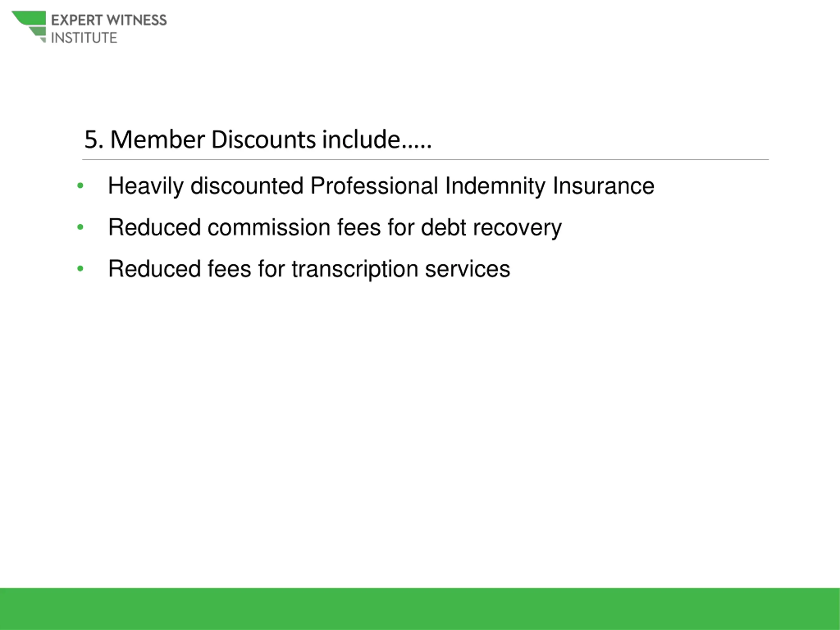Click the bullet beside the transcription services line
Viewport: 840px width, 630px height.
(80, 268)
